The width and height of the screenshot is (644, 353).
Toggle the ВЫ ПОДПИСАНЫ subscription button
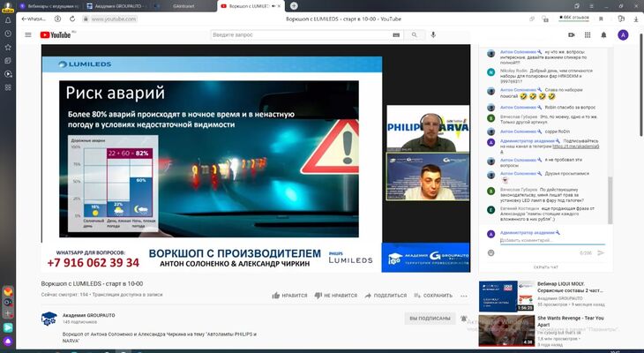(430, 319)
